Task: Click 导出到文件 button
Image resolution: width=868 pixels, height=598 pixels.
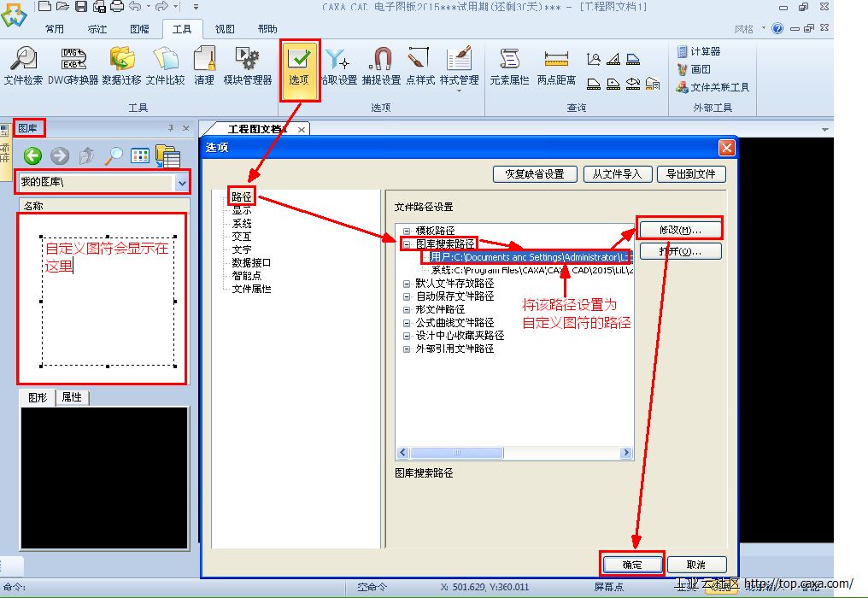Action: [691, 174]
